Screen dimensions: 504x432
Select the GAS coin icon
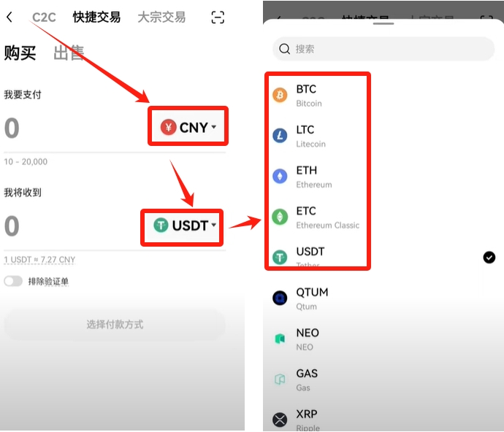[x=280, y=379]
